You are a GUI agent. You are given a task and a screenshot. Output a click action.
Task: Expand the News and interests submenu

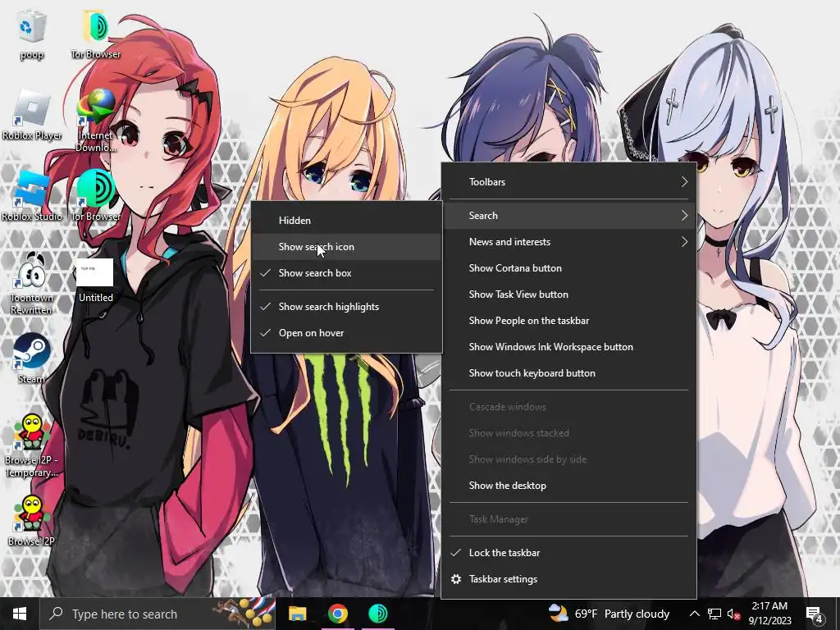click(x=568, y=242)
